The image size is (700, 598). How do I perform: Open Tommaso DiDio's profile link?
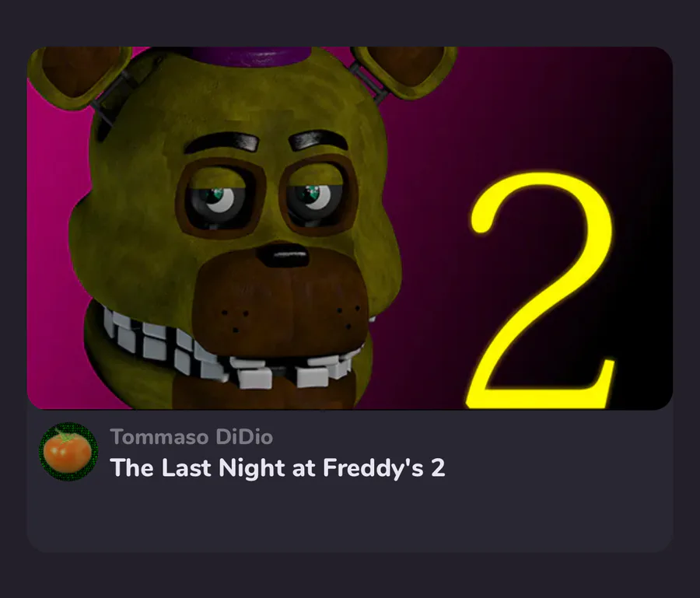tap(191, 437)
